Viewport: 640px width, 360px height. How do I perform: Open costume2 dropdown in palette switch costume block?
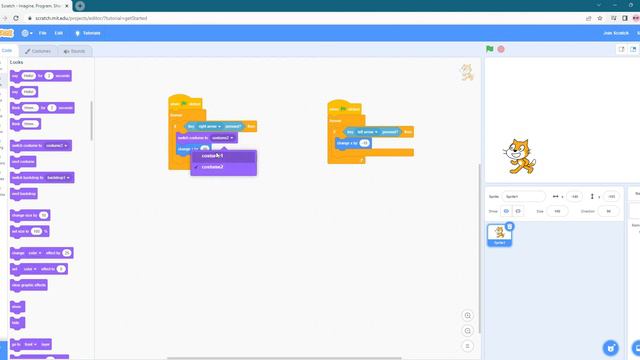point(57,146)
